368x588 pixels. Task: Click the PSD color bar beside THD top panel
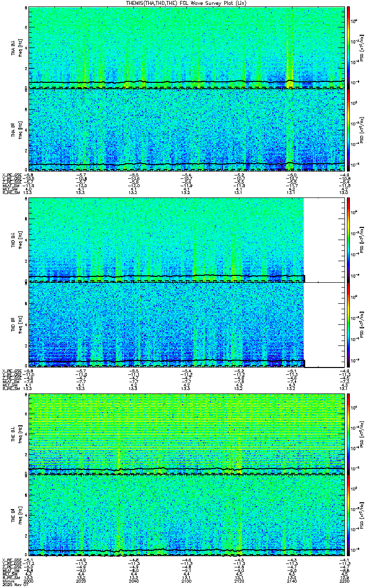point(348,240)
